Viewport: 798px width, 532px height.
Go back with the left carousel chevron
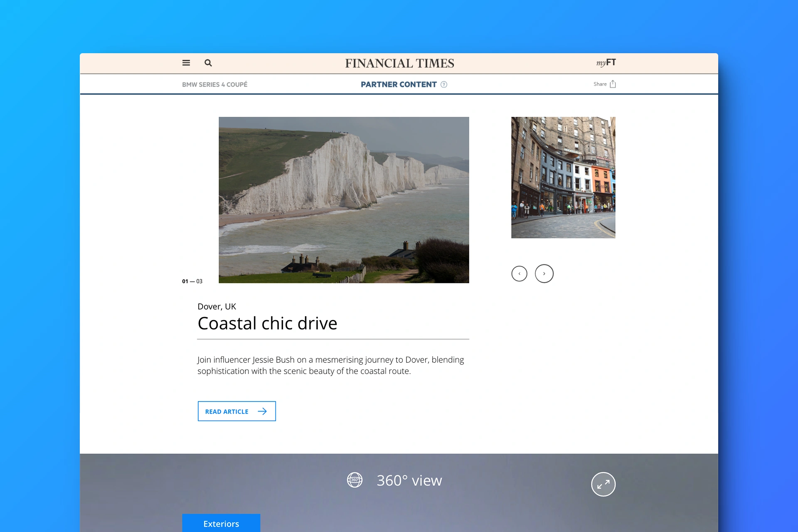[x=519, y=273]
